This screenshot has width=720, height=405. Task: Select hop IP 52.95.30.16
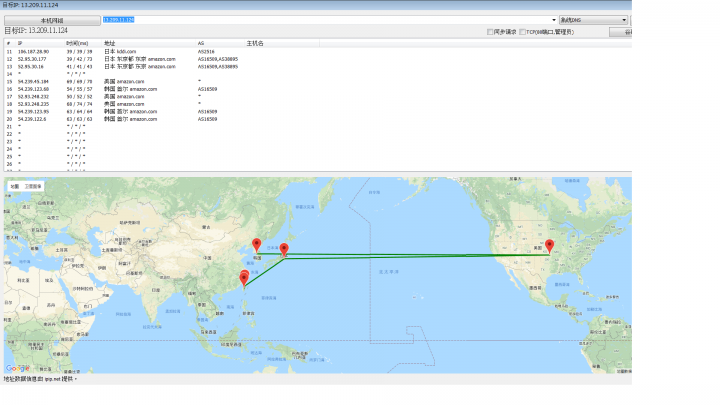coord(30,67)
